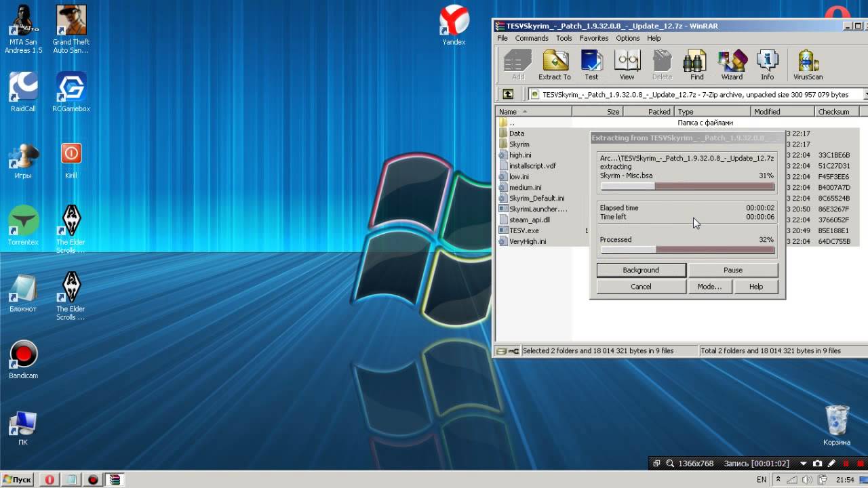The width and height of the screenshot is (868, 488).
Task: Stop Bandicam recording with red square
Action: point(860,464)
